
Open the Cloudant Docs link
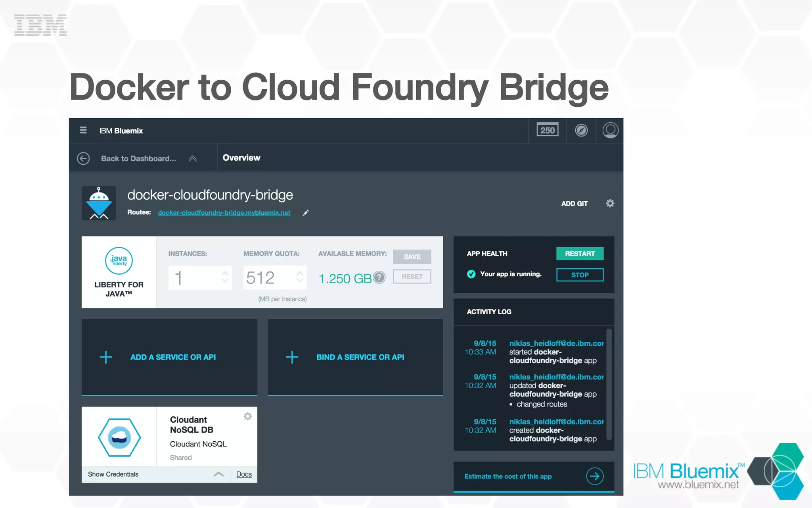[x=244, y=474]
